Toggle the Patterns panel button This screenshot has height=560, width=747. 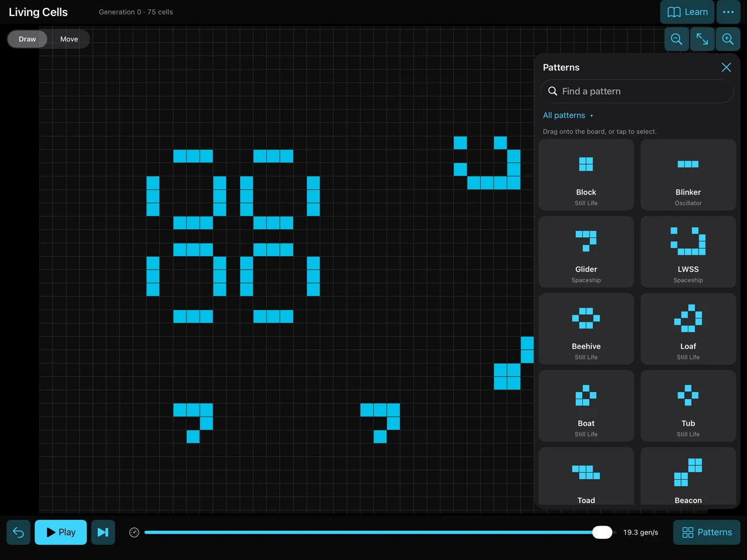click(x=707, y=532)
